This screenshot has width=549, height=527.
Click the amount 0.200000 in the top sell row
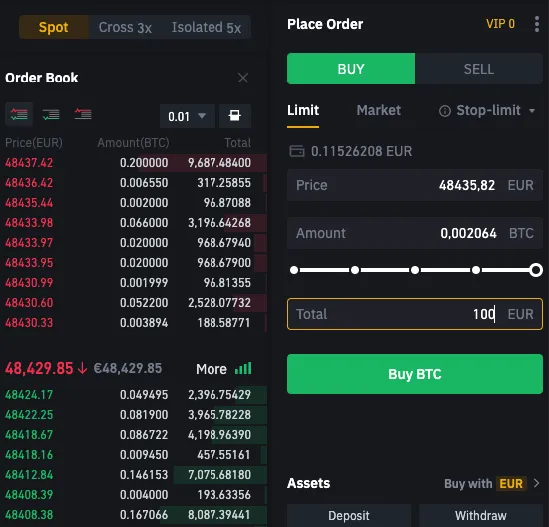144,163
